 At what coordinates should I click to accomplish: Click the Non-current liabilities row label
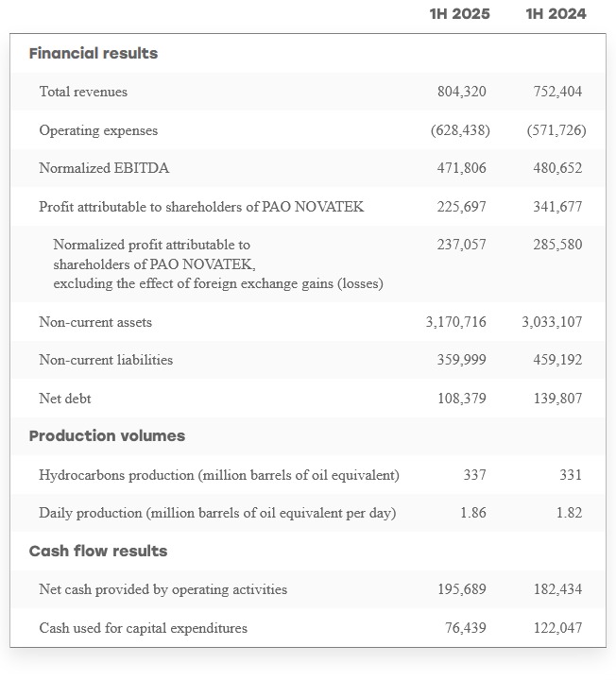(x=106, y=360)
